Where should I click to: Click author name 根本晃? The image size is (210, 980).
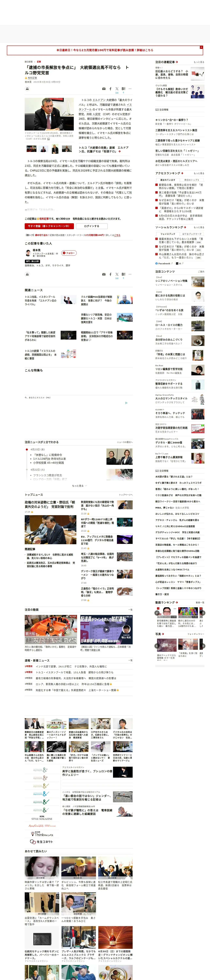37,250
